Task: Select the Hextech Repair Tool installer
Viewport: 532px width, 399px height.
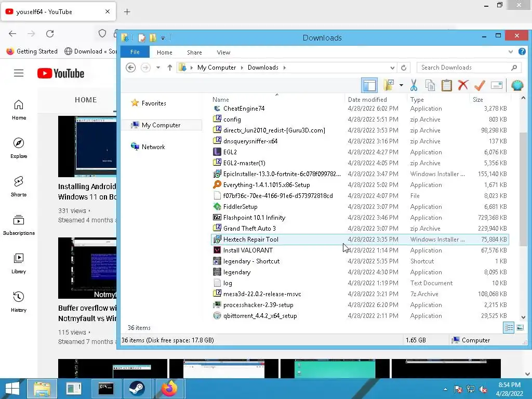Action: pos(360,240)
